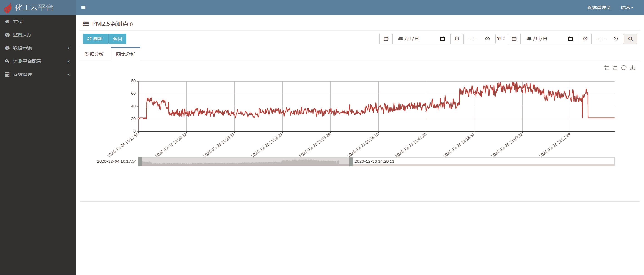Click the right data zoom slider handle
The height and width of the screenshot is (275, 644).
click(x=351, y=161)
